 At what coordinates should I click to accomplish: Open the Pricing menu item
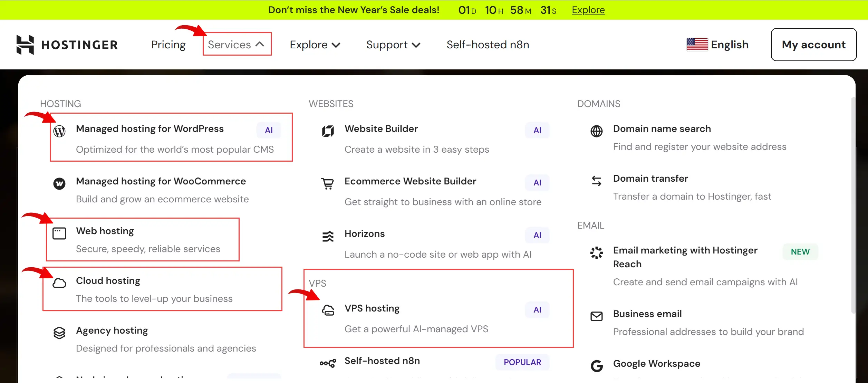pyautogui.click(x=168, y=45)
